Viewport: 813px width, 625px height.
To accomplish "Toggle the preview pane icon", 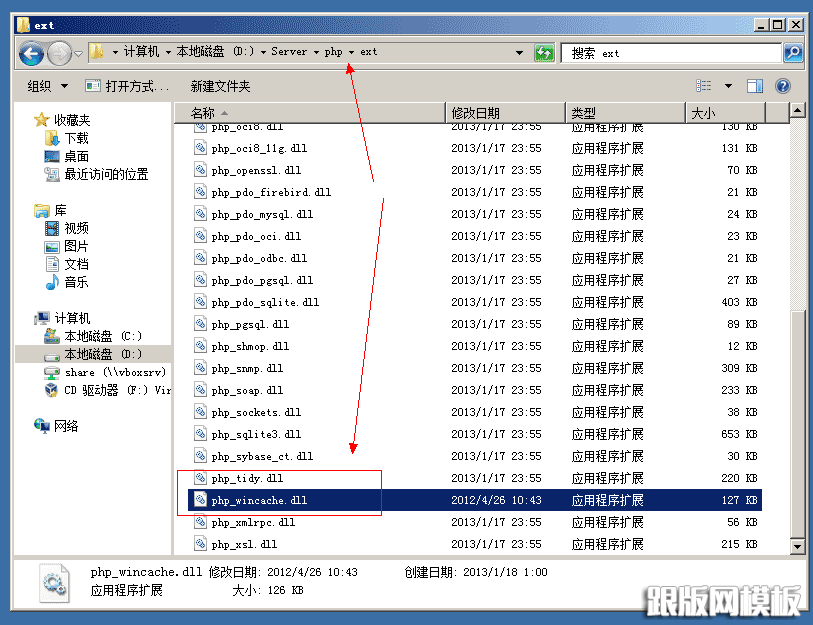I will (755, 86).
